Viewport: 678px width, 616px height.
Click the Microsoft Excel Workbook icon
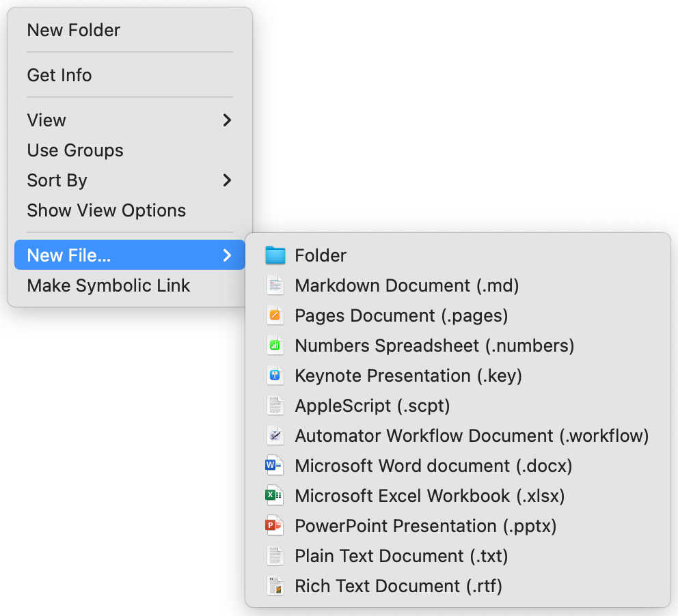274,496
